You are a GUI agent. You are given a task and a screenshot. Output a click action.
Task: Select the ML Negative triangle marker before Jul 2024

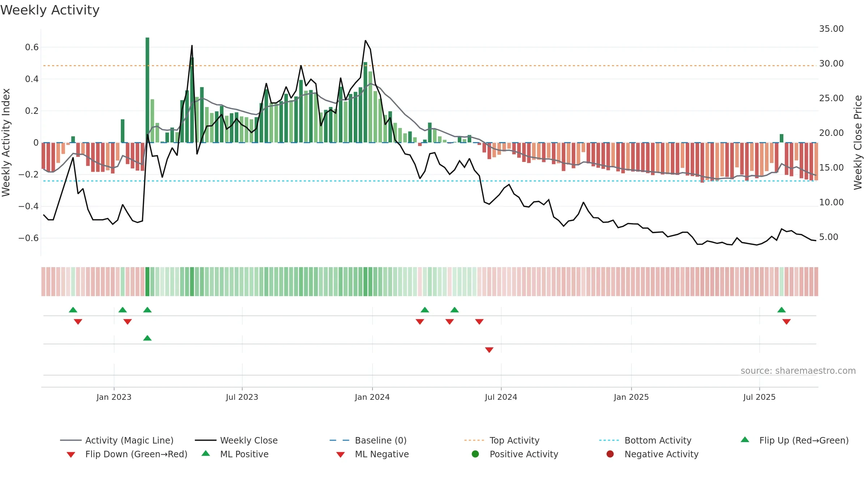[x=489, y=350]
